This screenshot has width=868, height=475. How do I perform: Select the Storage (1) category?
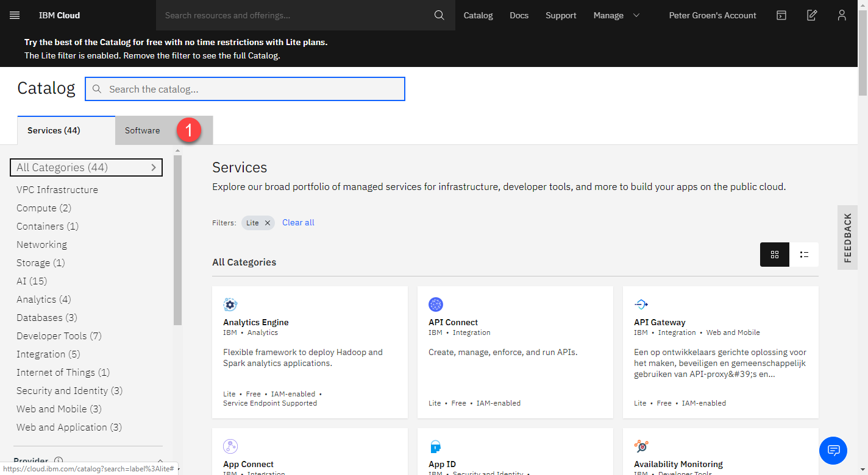(x=41, y=263)
